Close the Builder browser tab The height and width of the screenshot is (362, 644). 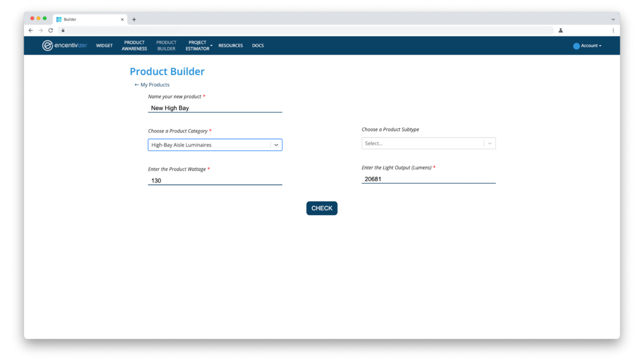pos(122,19)
